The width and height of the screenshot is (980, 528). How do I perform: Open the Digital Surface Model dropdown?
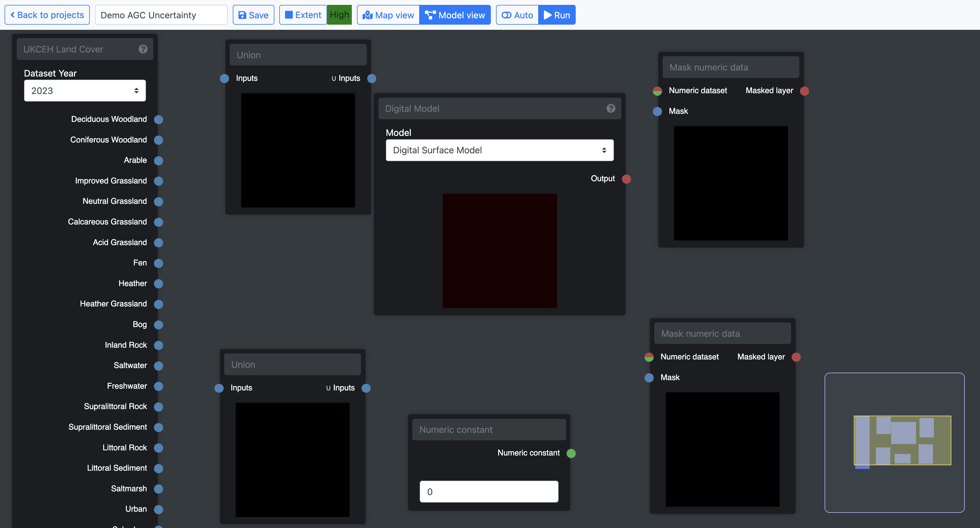[499, 150]
